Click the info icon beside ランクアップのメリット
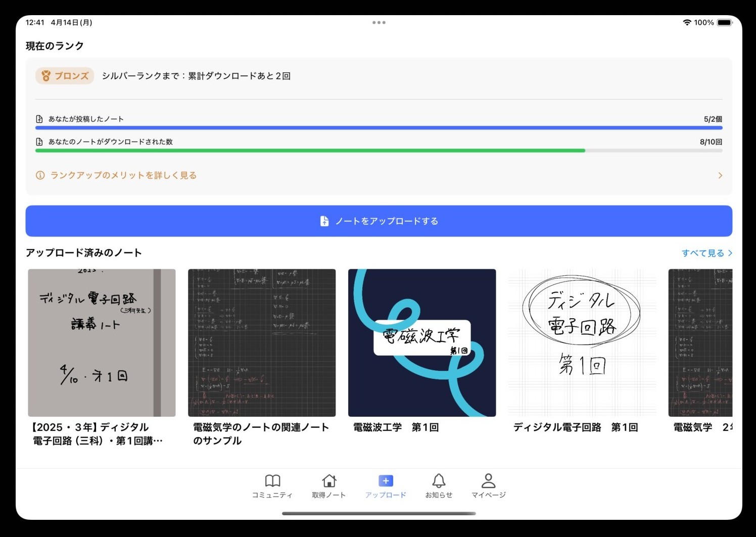This screenshot has height=537, width=756. pyautogui.click(x=40, y=175)
